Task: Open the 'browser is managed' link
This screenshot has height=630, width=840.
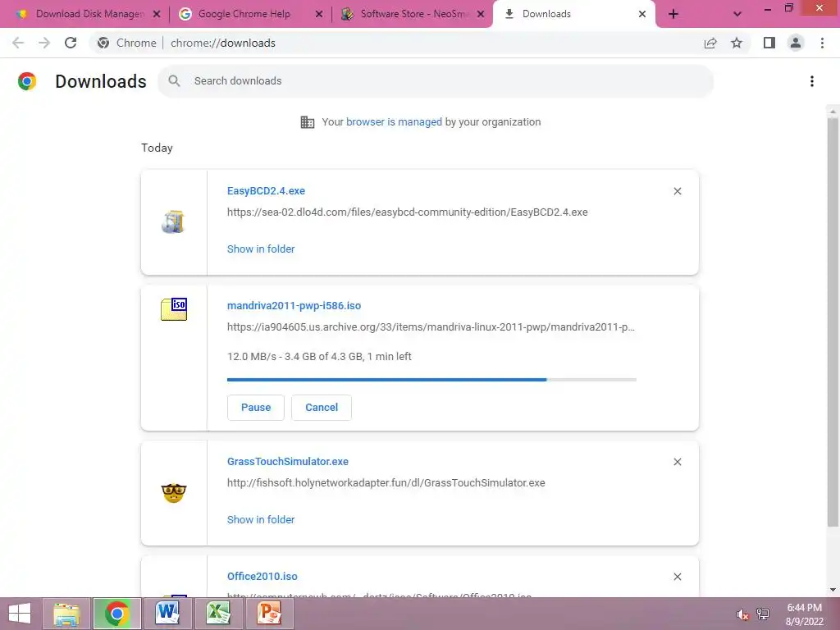Action: point(394,122)
